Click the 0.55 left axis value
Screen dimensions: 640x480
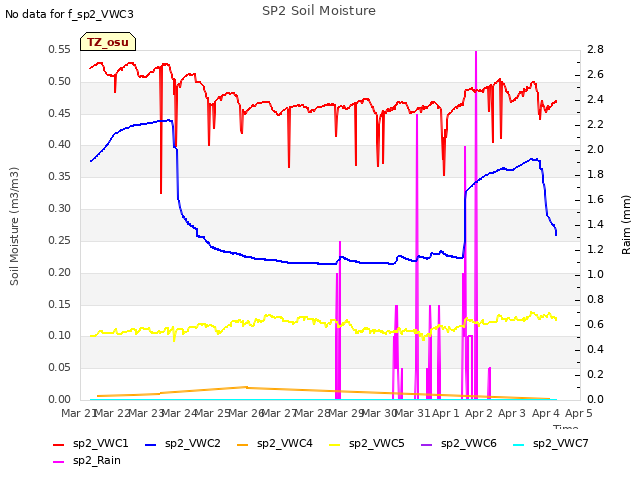click(60, 49)
